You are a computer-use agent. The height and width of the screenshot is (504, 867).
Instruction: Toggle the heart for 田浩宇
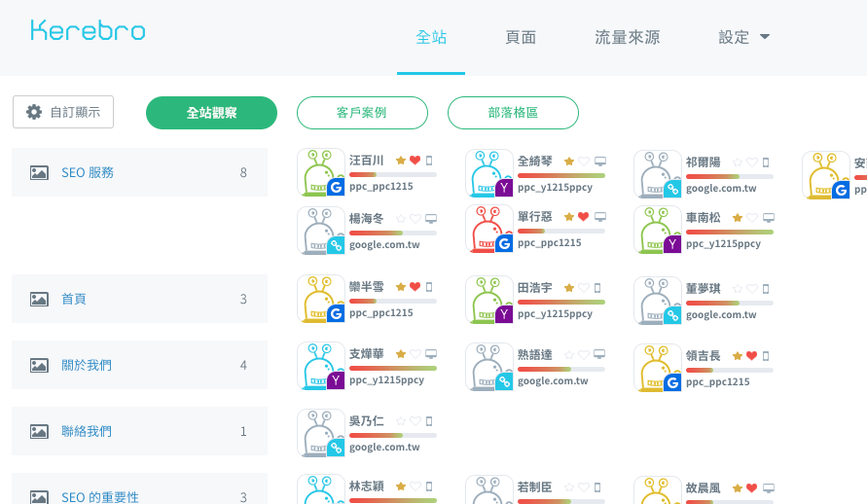coord(583,287)
